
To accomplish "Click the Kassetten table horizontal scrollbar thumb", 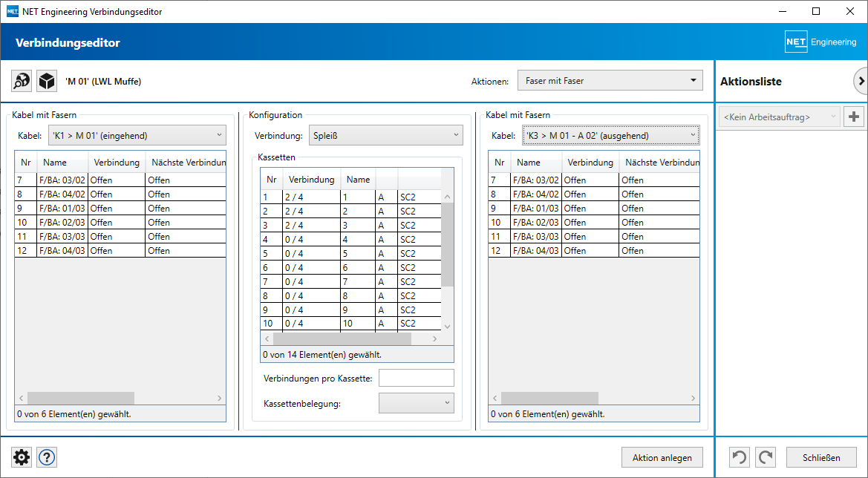I will pos(342,338).
